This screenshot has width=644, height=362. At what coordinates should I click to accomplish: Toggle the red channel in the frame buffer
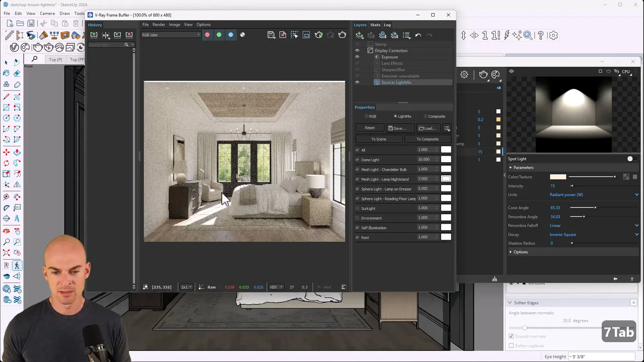click(x=207, y=34)
